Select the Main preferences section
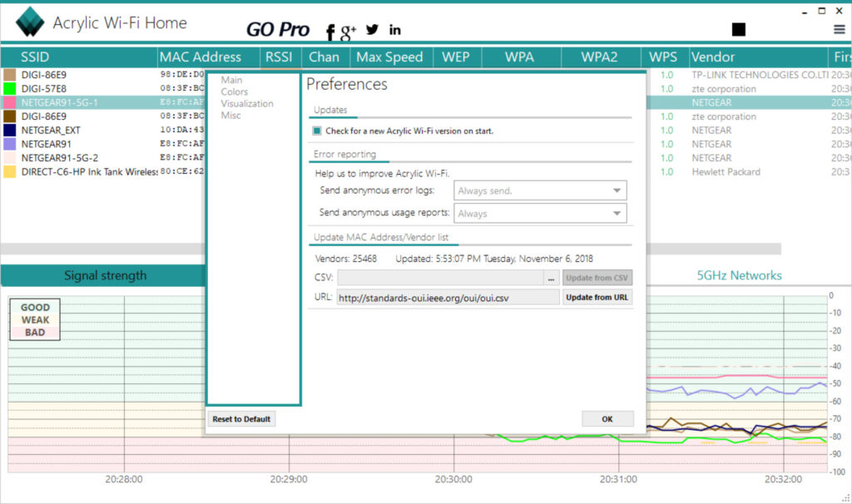Image resolution: width=852 pixels, height=504 pixels. [231, 80]
